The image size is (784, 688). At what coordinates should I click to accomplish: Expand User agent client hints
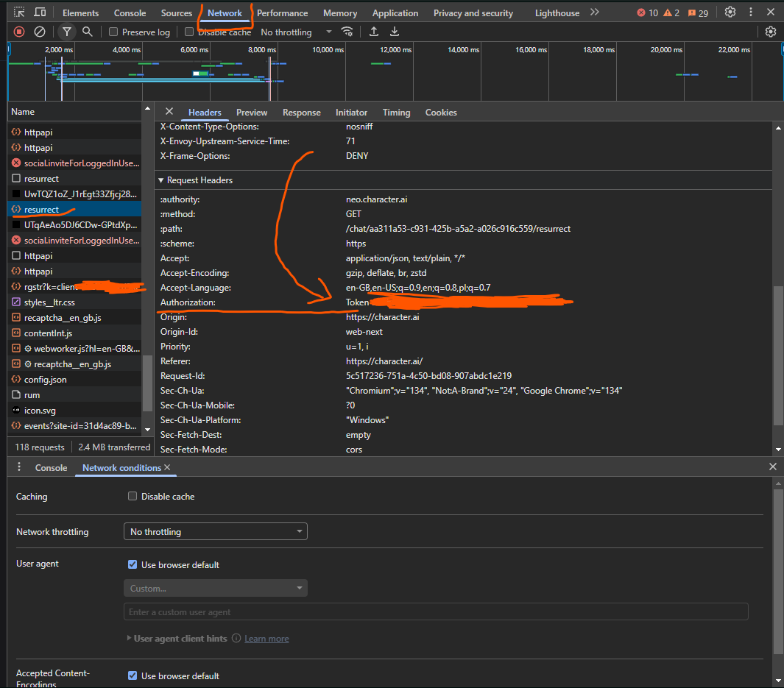(180, 639)
